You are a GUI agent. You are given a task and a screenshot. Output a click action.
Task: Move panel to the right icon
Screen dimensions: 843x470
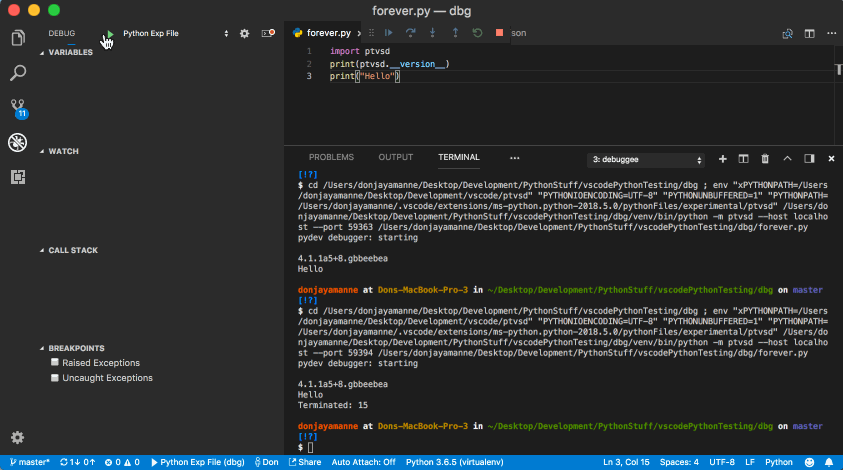pyautogui.click(x=809, y=159)
